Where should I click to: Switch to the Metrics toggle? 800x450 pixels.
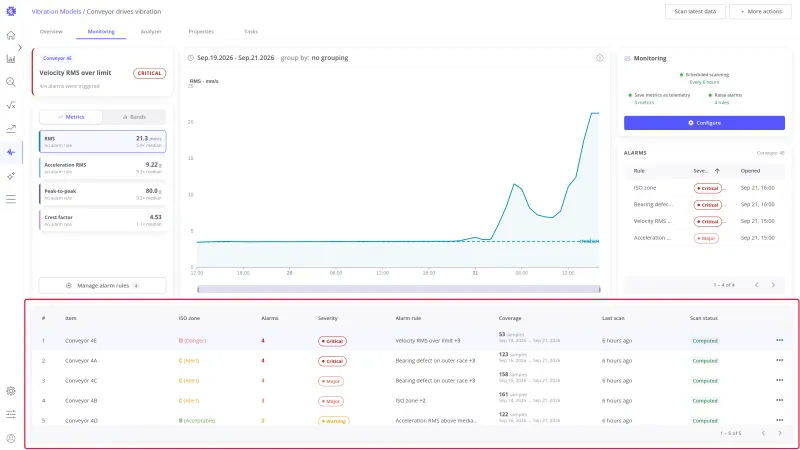(x=71, y=117)
